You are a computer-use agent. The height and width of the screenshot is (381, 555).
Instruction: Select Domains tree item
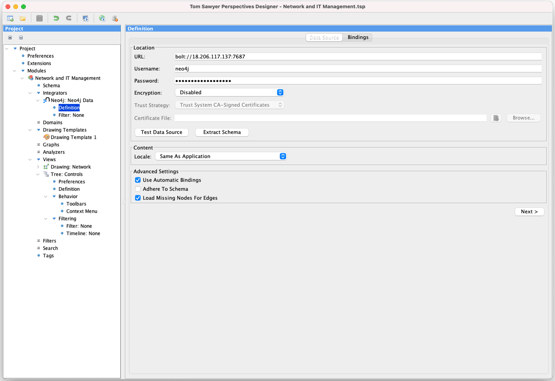pos(52,123)
